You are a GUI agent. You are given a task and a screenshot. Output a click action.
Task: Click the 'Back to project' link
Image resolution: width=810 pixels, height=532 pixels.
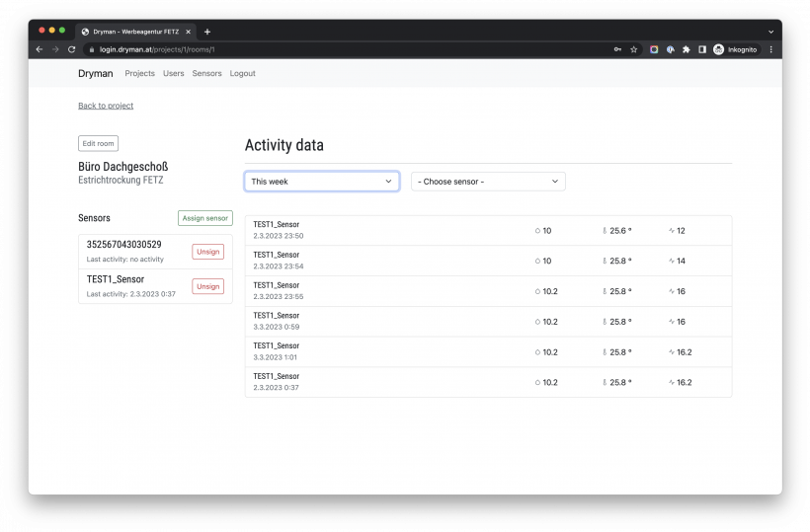pos(106,106)
